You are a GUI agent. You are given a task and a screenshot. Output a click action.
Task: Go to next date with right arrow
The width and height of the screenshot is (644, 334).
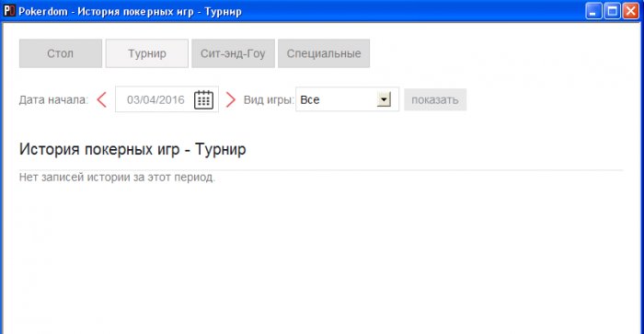(231, 99)
